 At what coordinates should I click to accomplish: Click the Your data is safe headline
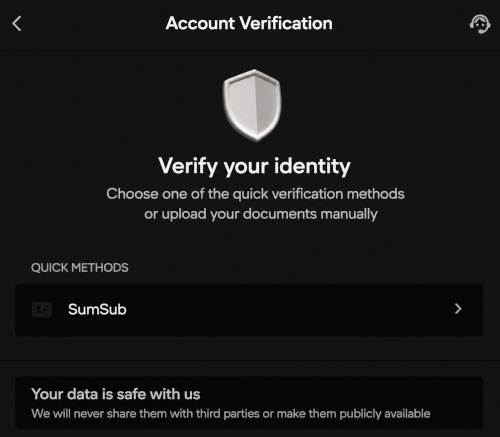click(116, 394)
